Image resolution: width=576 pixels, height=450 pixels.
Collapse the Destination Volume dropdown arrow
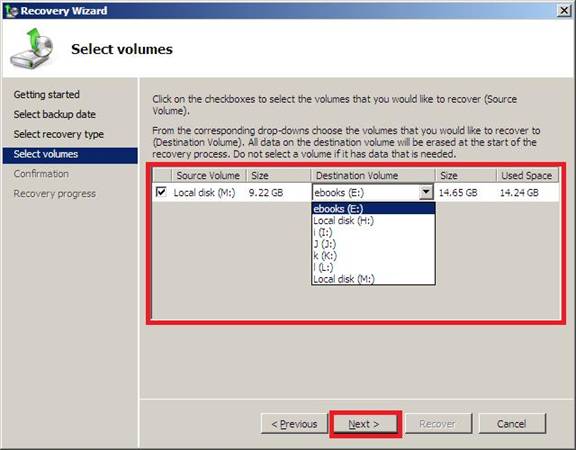(426, 192)
